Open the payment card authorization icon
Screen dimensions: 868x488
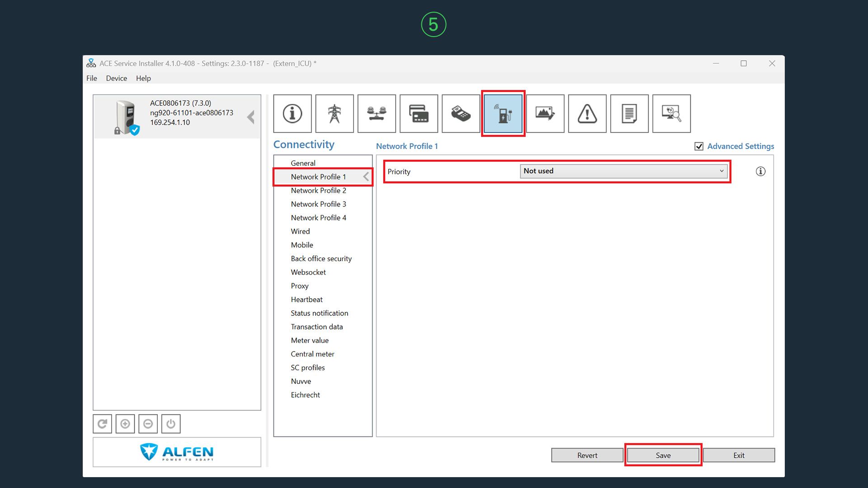pyautogui.click(x=419, y=113)
